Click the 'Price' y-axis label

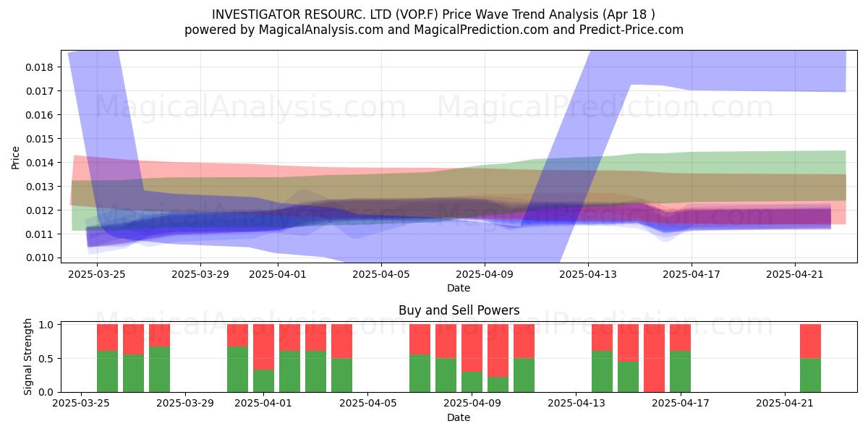(16, 158)
